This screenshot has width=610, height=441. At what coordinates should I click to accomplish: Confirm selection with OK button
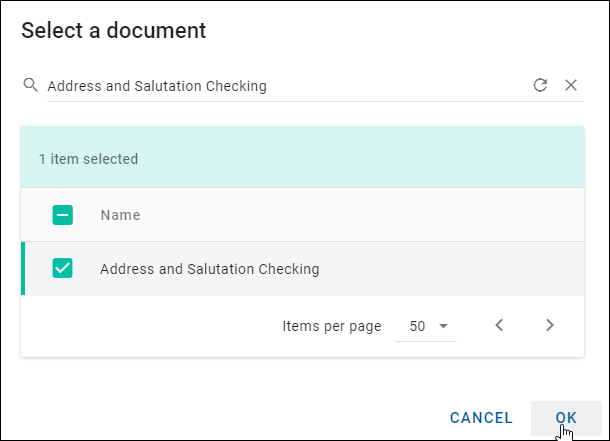[566, 418]
